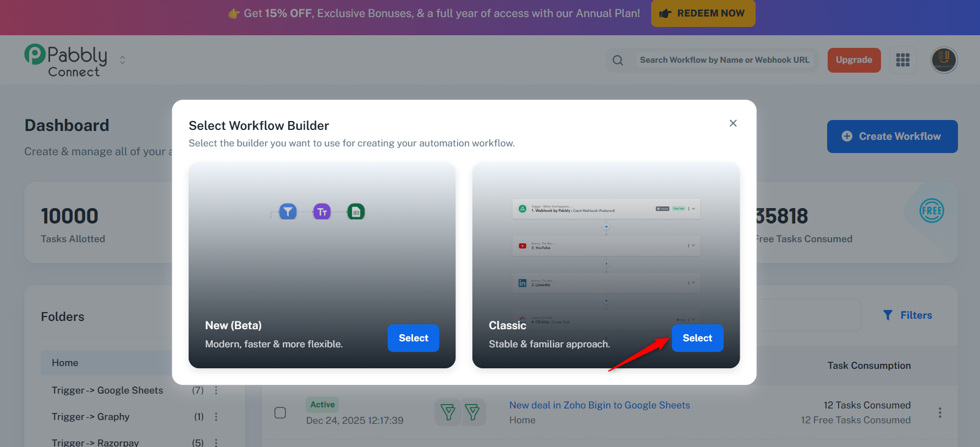Open options for Trigger -> Google Sheets folder
Image resolution: width=980 pixels, height=447 pixels.
point(216,390)
